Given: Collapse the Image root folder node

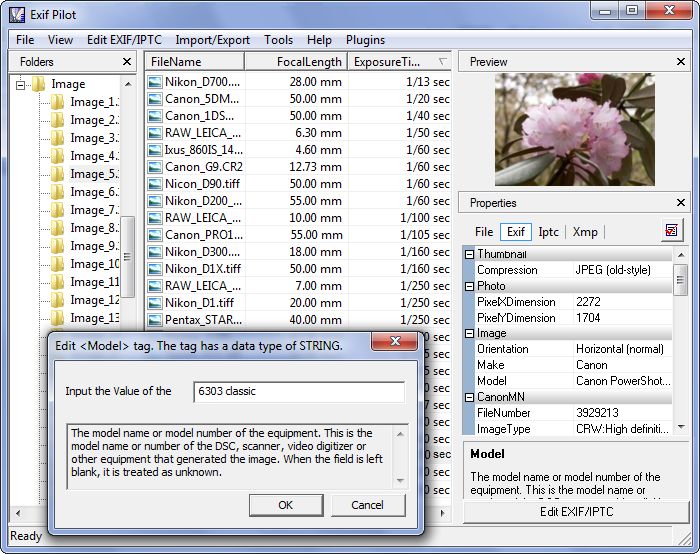Looking at the screenshot, I should pyautogui.click(x=20, y=84).
